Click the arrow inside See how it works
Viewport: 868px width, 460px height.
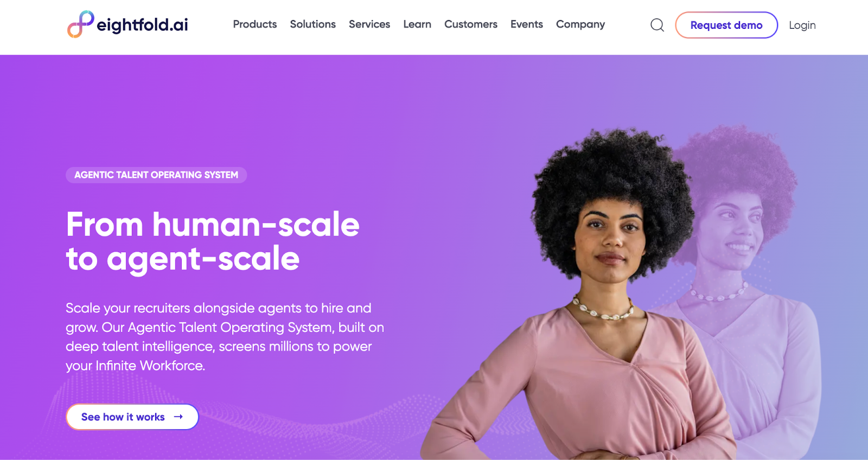click(x=178, y=417)
